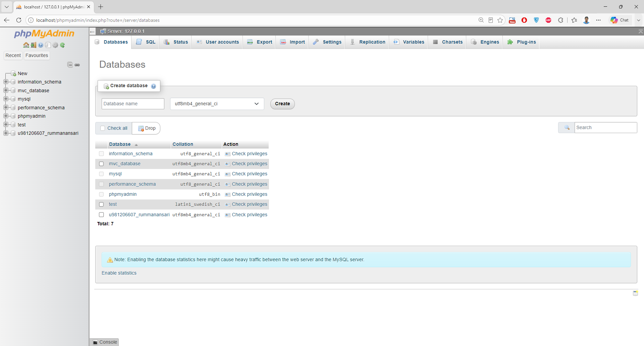Tick the Check all checkbox
This screenshot has width=644, height=346.
point(103,128)
